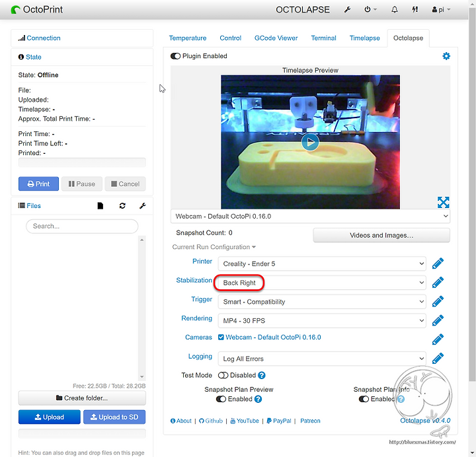Toggle the Test Mode switch
Image resolution: width=476 pixels, height=457 pixels.
pos(223,375)
